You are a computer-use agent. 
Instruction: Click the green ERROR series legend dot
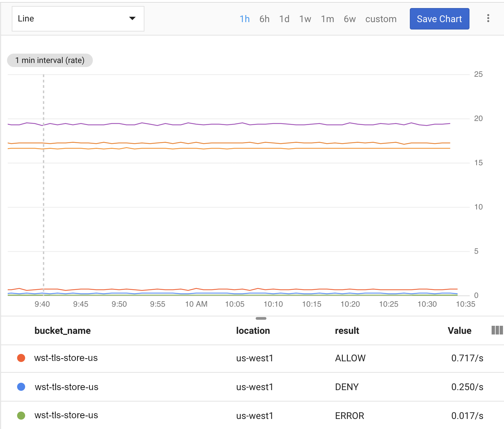point(21,415)
